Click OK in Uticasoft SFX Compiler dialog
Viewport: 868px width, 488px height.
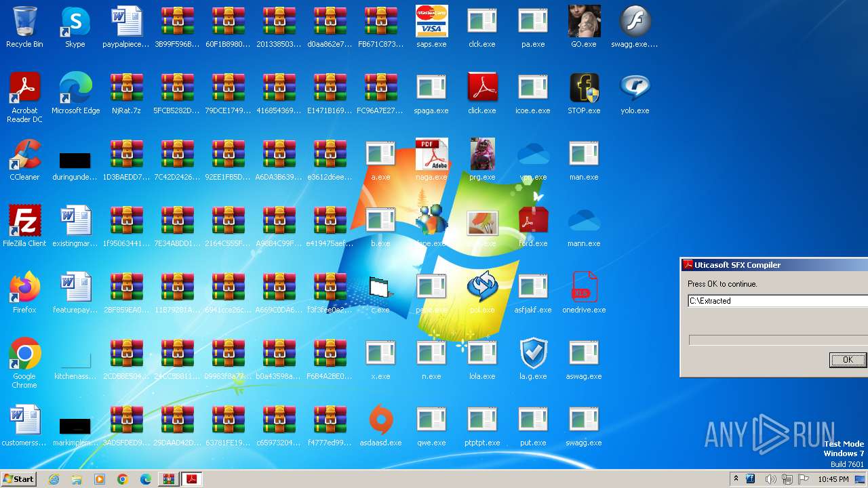click(848, 360)
